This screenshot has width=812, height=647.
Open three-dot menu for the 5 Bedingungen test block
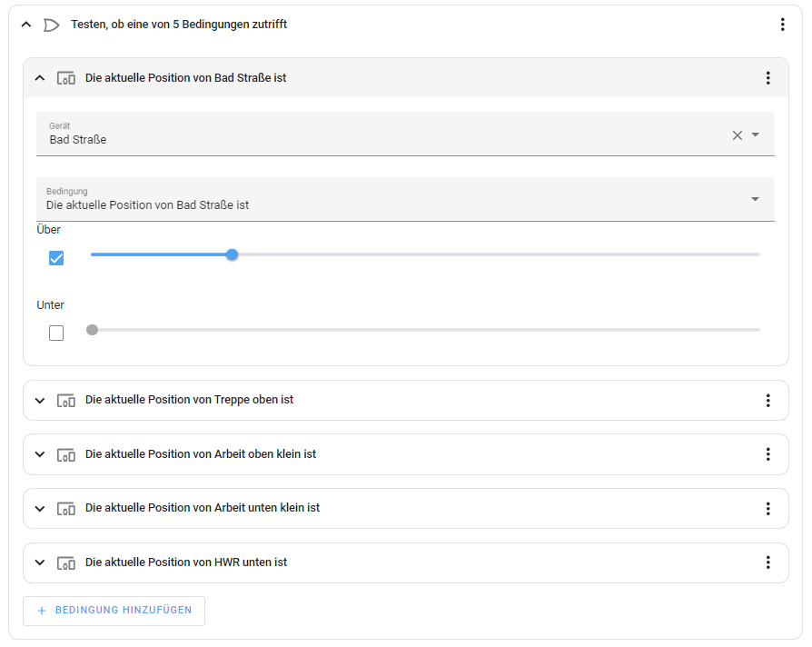click(x=782, y=25)
